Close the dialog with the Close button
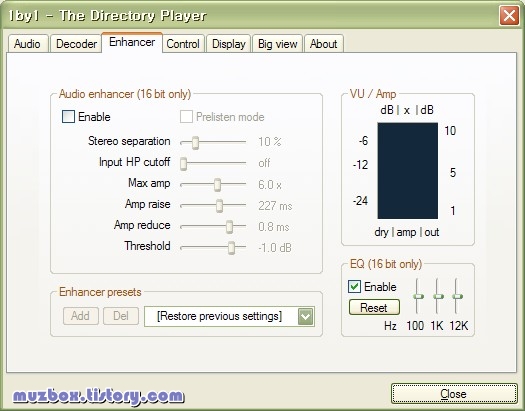This screenshot has width=525, height=411. coord(454,394)
